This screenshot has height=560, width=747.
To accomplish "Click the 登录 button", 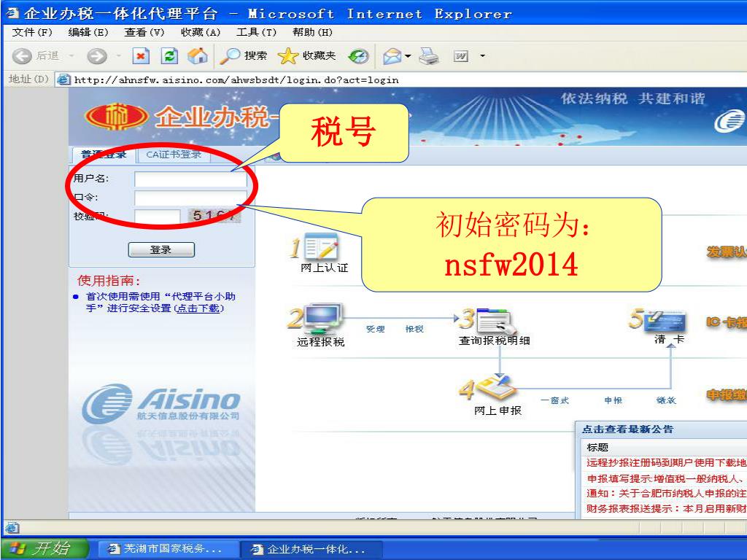I will point(161,249).
